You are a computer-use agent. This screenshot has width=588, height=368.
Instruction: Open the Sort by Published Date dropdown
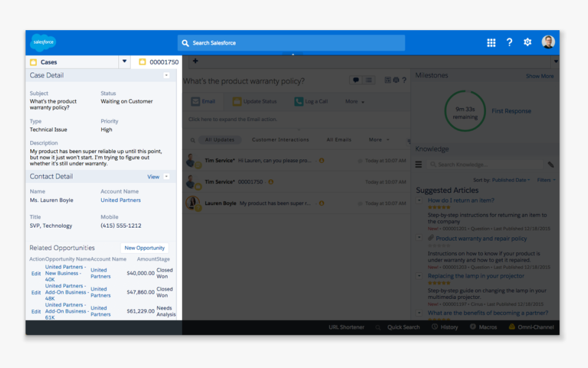511,180
